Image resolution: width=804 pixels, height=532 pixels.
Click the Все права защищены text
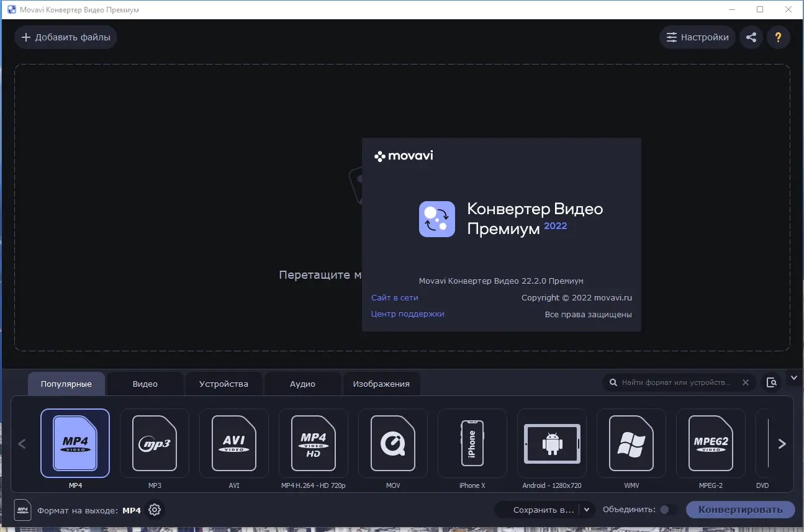(x=589, y=315)
